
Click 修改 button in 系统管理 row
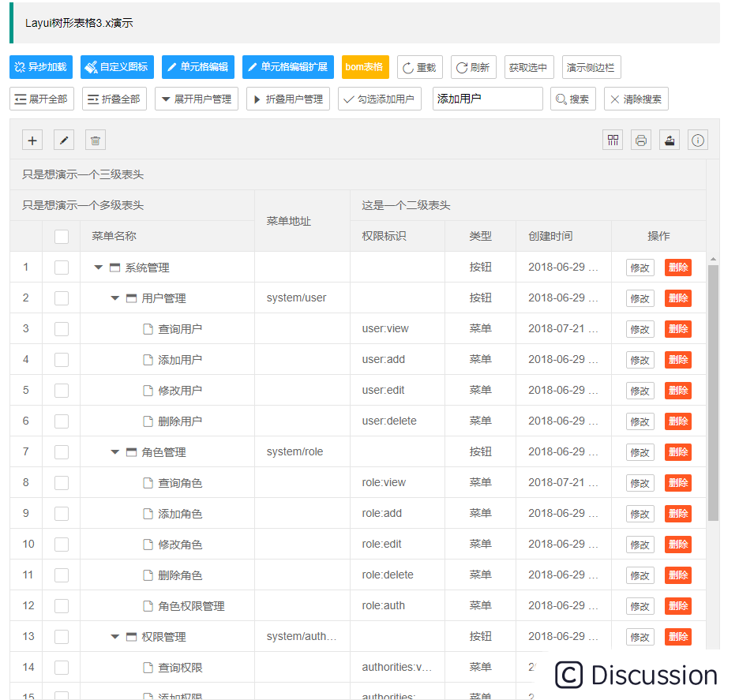640,268
